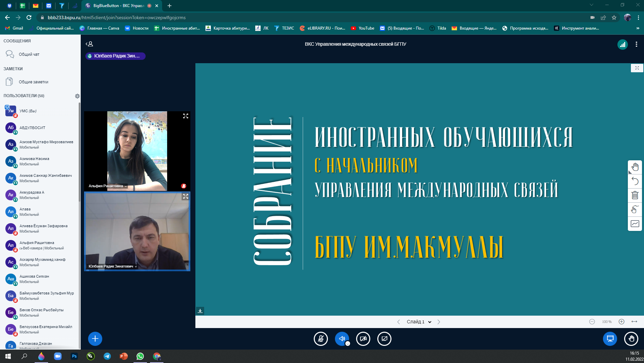Turn on multi-user whiteboard mode
This screenshot has width=644, height=363.
(635, 209)
